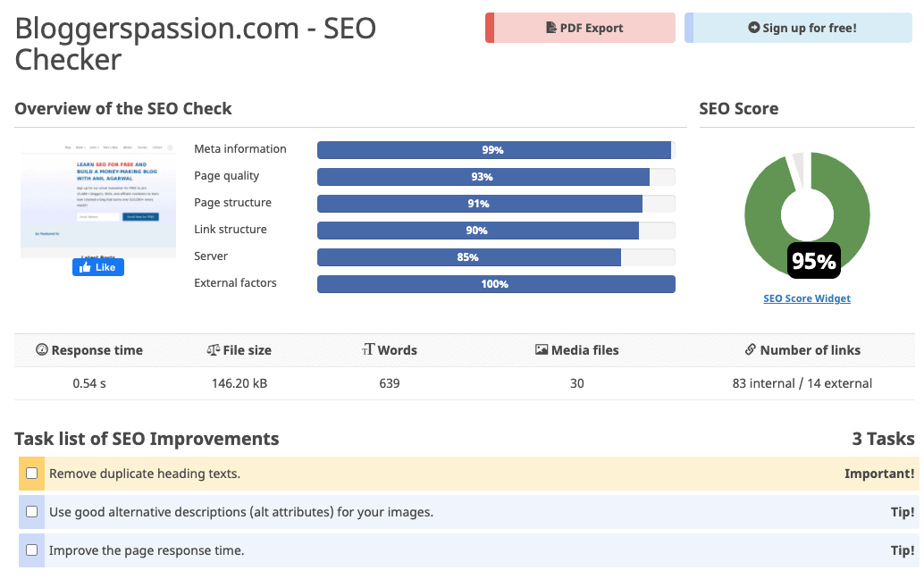Screen dimensions: 924x579
Task: Check the alt attributes task checkbox
Action: point(32,511)
